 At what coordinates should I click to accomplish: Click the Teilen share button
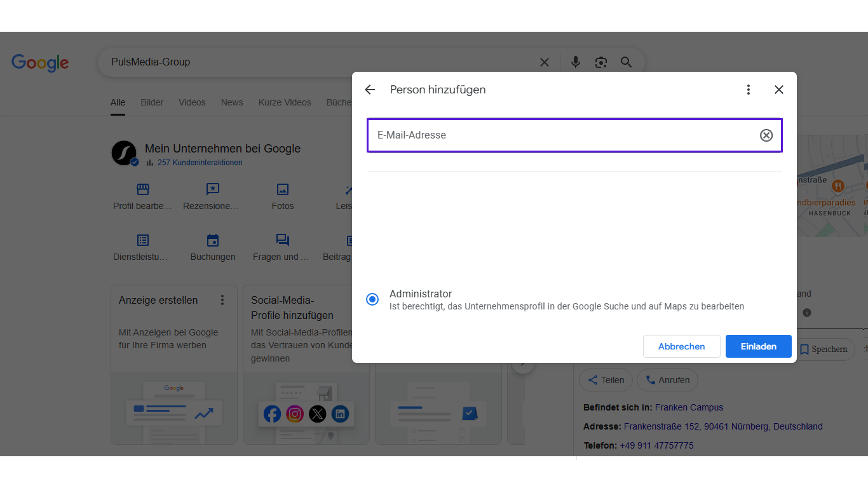click(606, 380)
